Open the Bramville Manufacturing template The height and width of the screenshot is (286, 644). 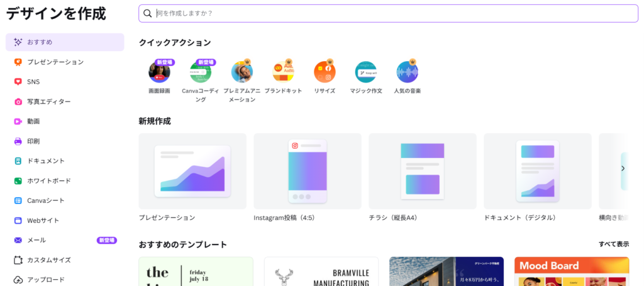coord(321,272)
